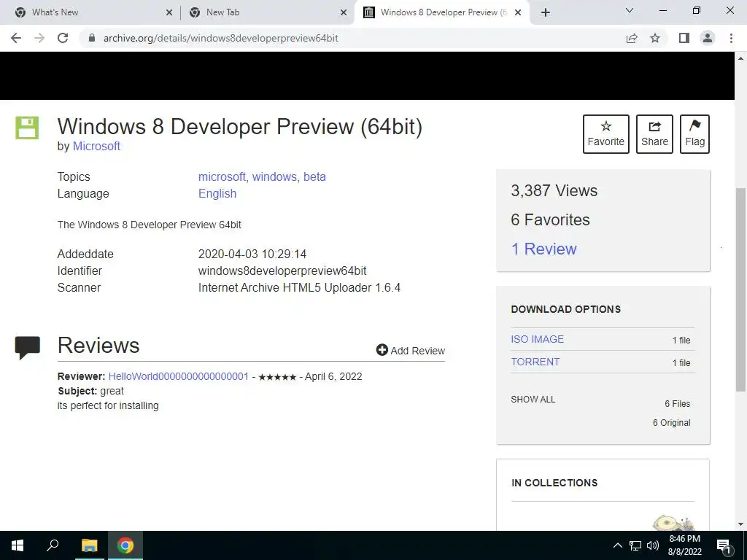The width and height of the screenshot is (747, 560).
Task: Click the 6 Favorites text
Action: coord(550,219)
